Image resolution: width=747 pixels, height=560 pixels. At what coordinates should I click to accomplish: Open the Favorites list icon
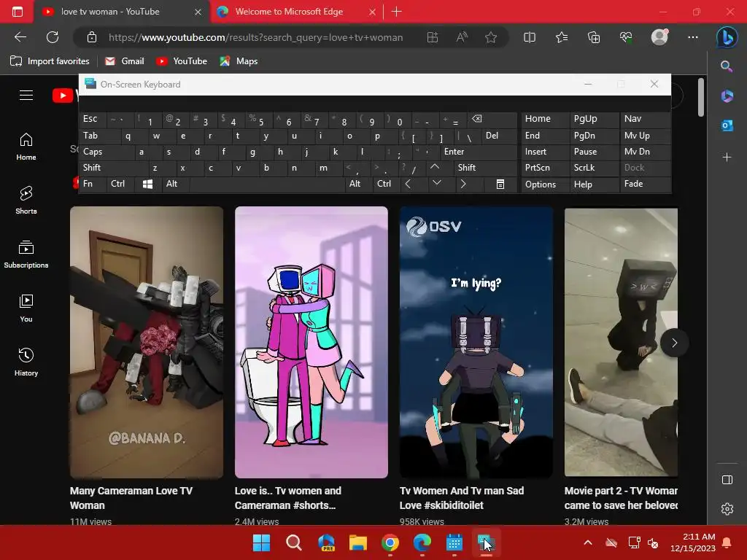click(x=562, y=37)
